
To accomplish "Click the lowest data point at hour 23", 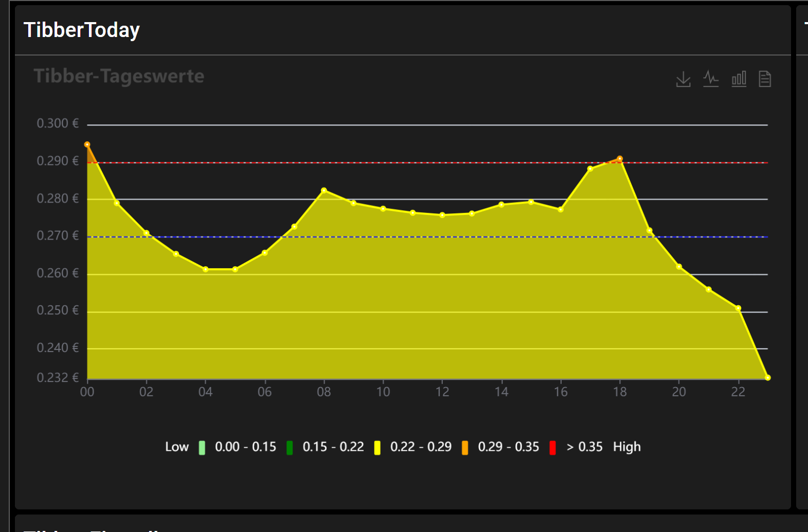I will 768,378.
